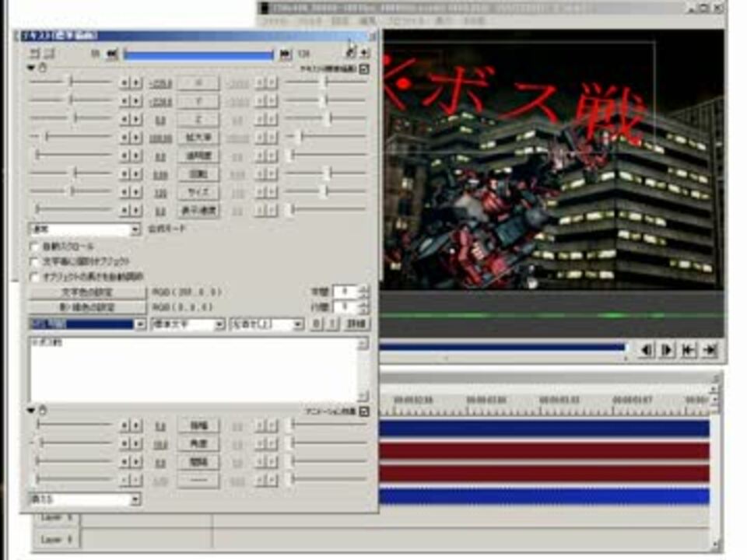Decrease 行間 spinner value
The height and width of the screenshot is (560, 747).
(x=364, y=310)
